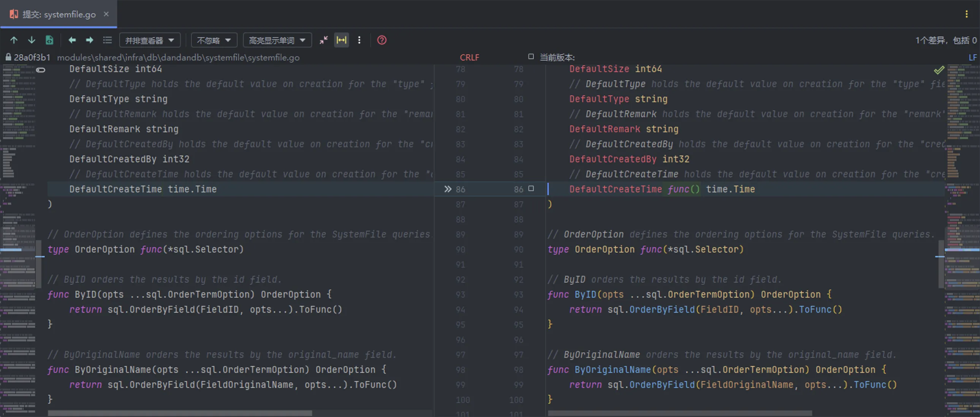Click the left pane horizontal scrollbar
The width and height of the screenshot is (980, 417).
click(180, 413)
